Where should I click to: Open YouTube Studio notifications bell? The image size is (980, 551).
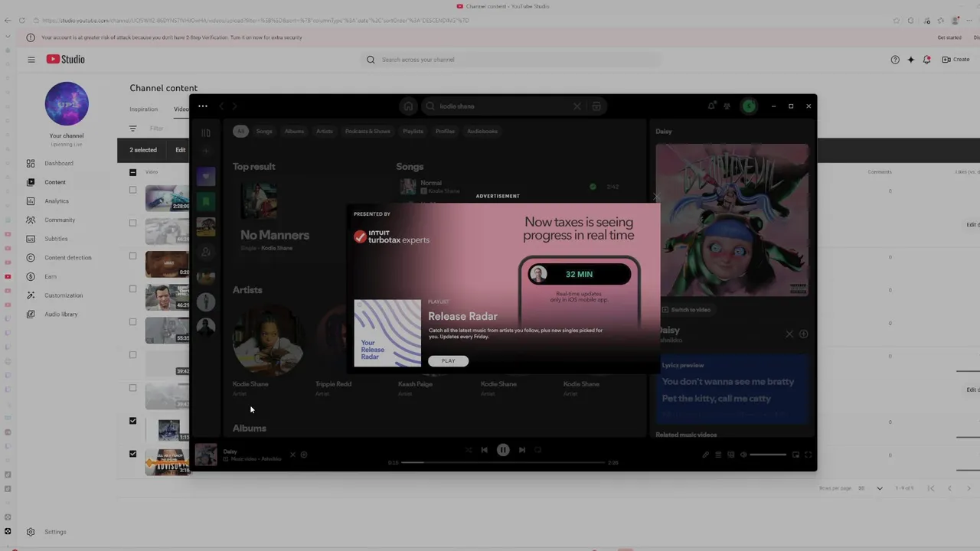(926, 60)
